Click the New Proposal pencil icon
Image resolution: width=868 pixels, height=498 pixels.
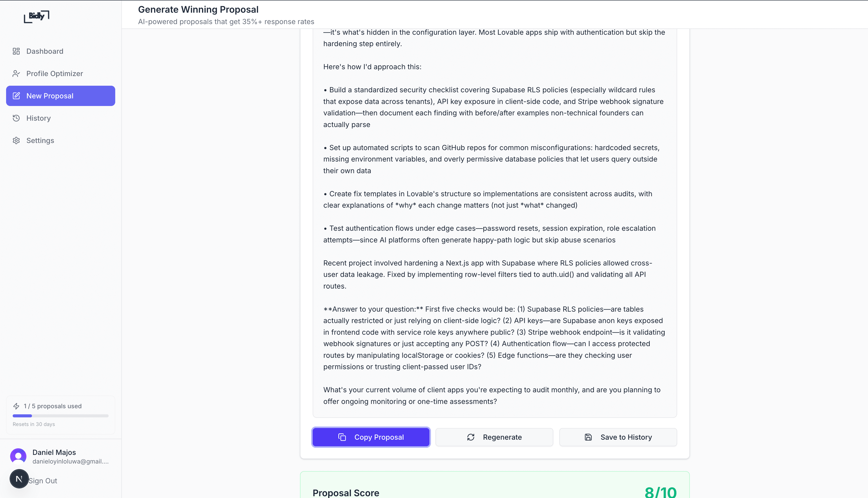click(x=16, y=96)
